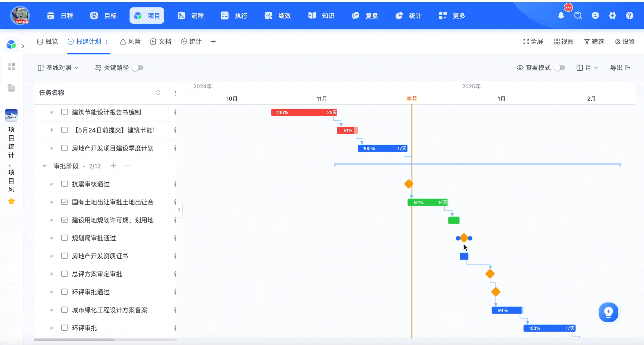This screenshot has width=644, height=345.
Task: Open the three-dot menu beside 报建计划
Action: 106,42
